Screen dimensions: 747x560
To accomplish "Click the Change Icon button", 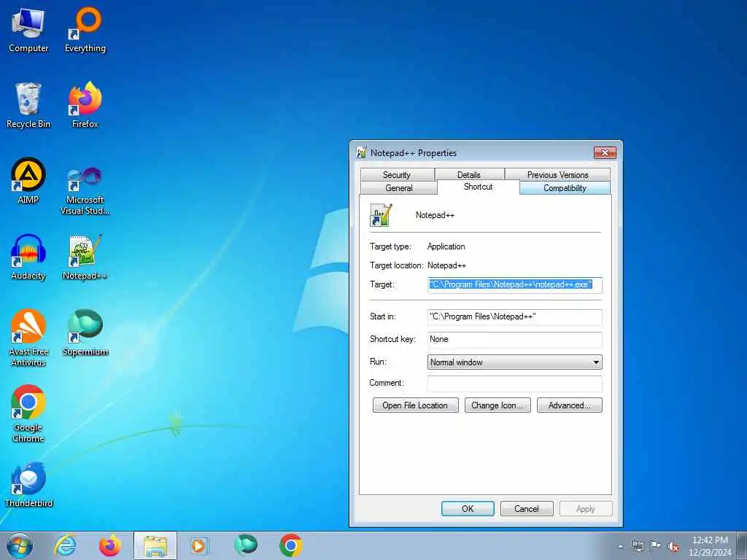I will [498, 405].
